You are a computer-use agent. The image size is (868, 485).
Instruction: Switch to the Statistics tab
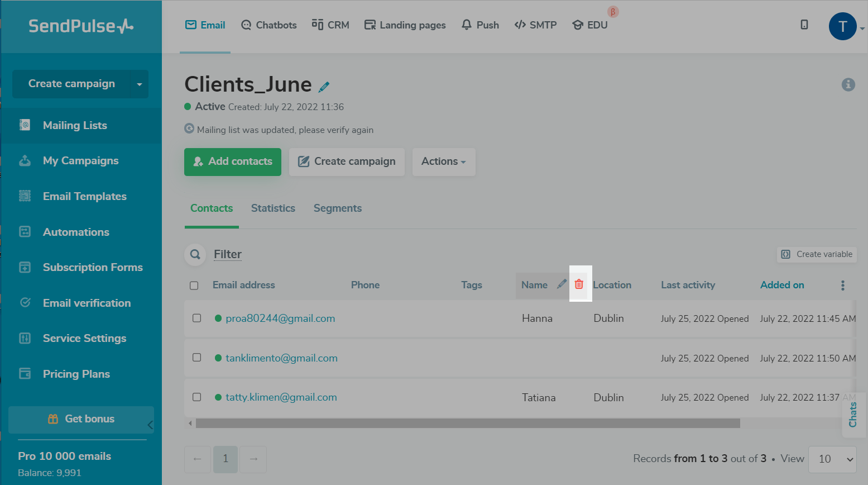coord(273,208)
